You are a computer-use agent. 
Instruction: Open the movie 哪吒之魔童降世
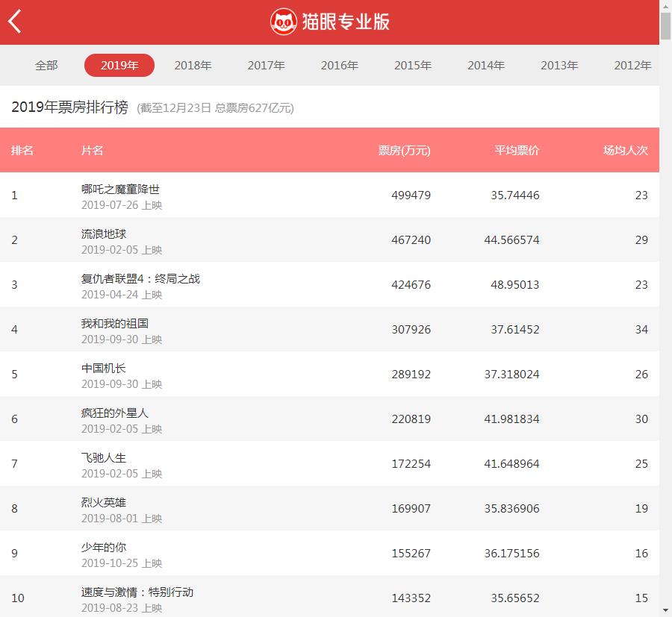[x=120, y=190]
